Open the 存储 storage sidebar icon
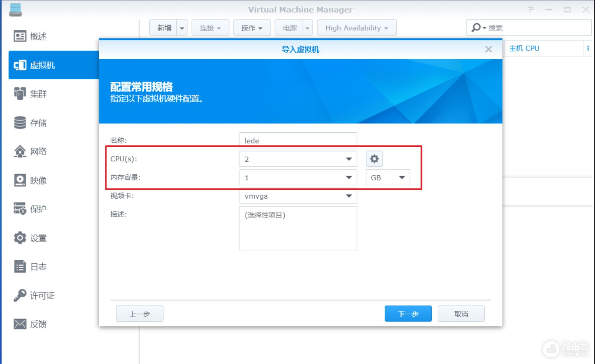 20,123
